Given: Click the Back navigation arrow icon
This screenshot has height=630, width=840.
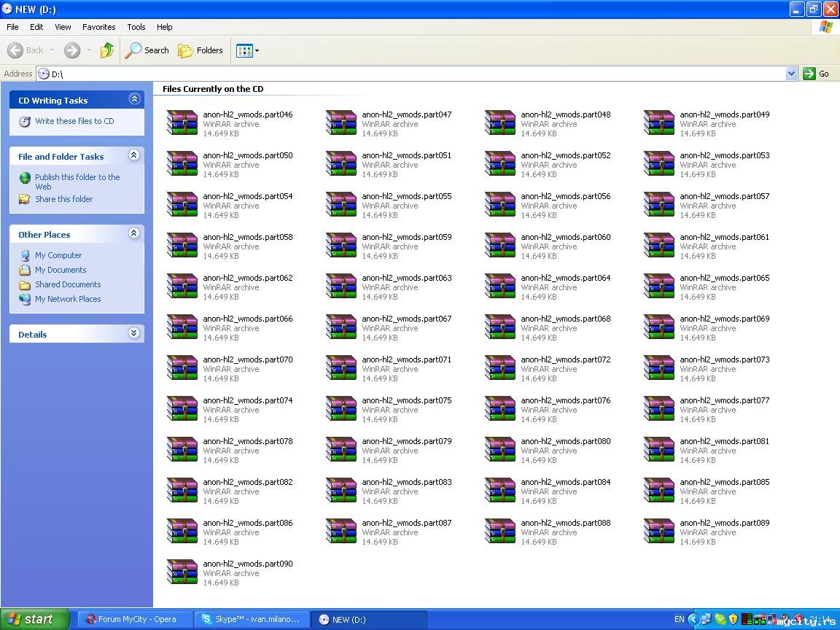Looking at the screenshot, I should pyautogui.click(x=15, y=50).
